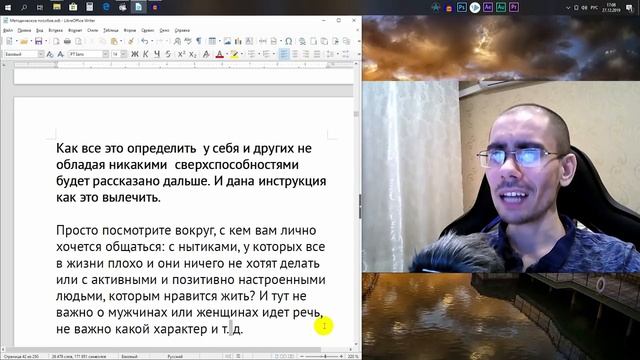Screen dimensions: 640x360
Task: Open the Вставка menu
Action: (x=56, y=30)
